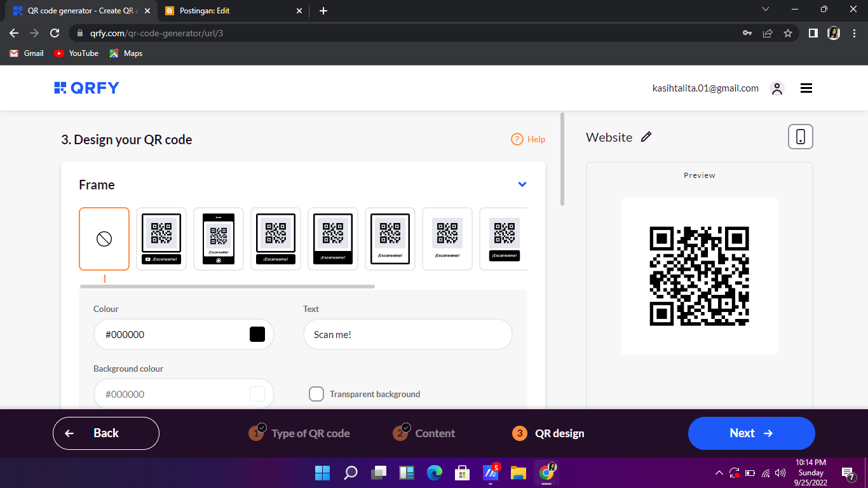Select step 3 QR design
This screenshot has width=868, height=488.
(x=548, y=433)
